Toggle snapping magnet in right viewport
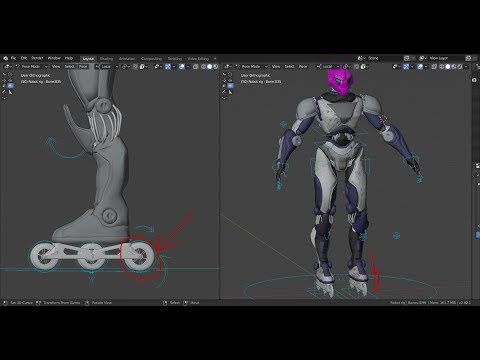Viewport: 480px width, 360px height. point(357,67)
